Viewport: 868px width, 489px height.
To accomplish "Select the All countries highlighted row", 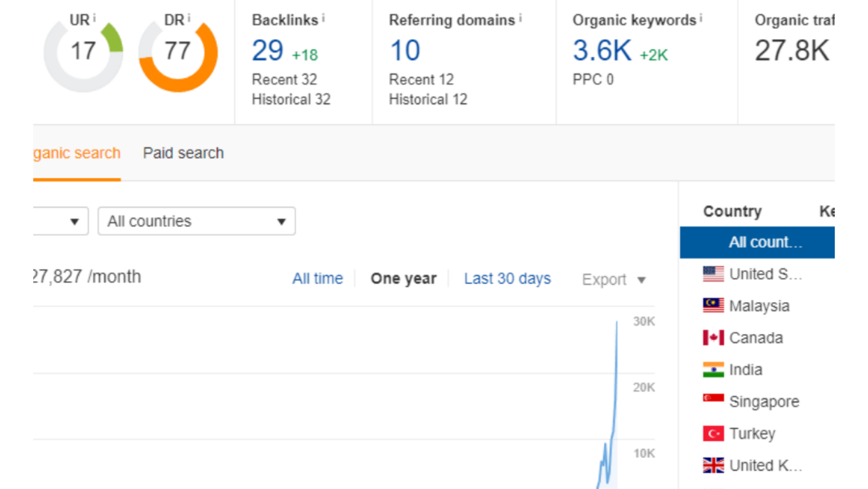I will click(x=757, y=242).
